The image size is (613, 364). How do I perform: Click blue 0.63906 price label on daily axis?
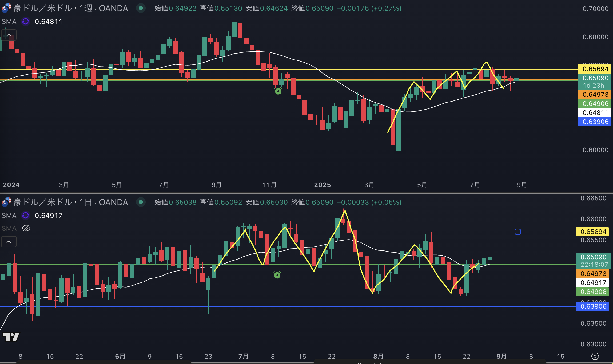click(x=593, y=306)
